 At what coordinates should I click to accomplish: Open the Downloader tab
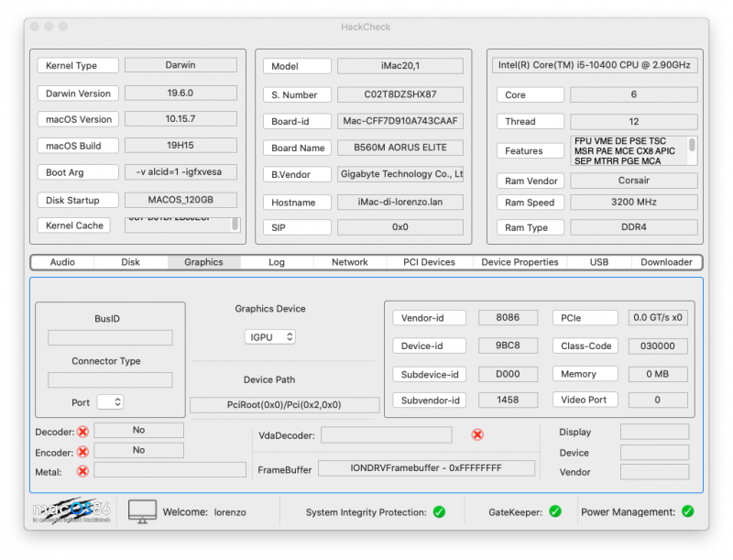click(666, 262)
